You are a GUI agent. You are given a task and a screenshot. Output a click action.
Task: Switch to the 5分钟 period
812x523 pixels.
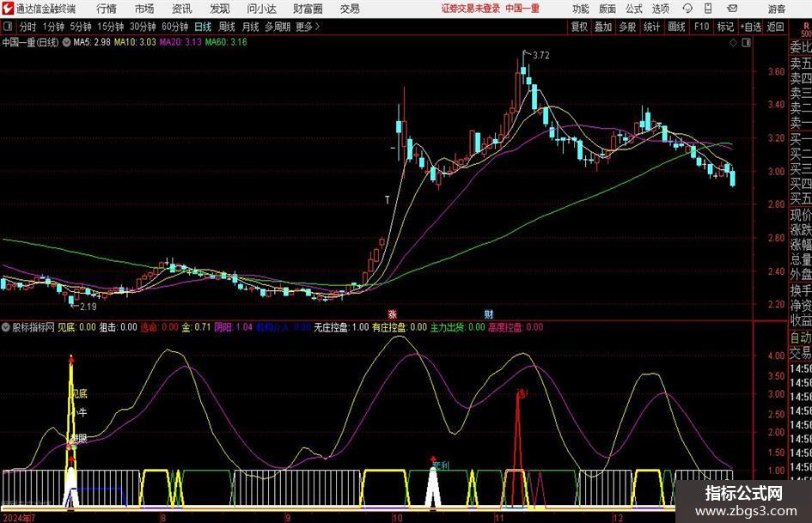click(x=80, y=27)
